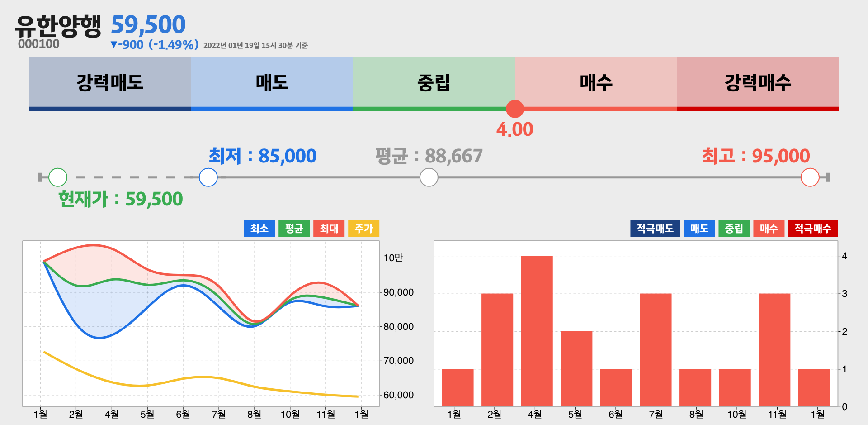Click the 평균 : 88,667 label

[429, 156]
